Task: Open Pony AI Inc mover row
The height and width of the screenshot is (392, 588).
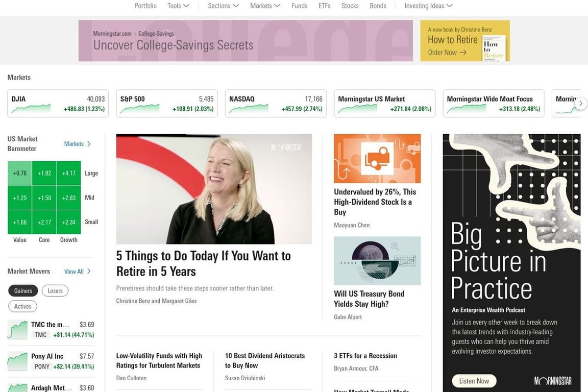Action: pos(51,361)
